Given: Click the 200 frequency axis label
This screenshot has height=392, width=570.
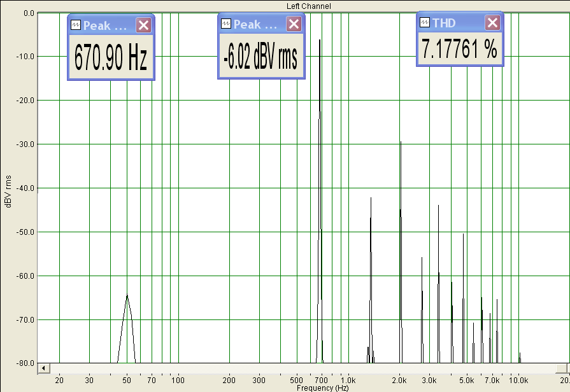Looking at the screenshot, I should (229, 381).
